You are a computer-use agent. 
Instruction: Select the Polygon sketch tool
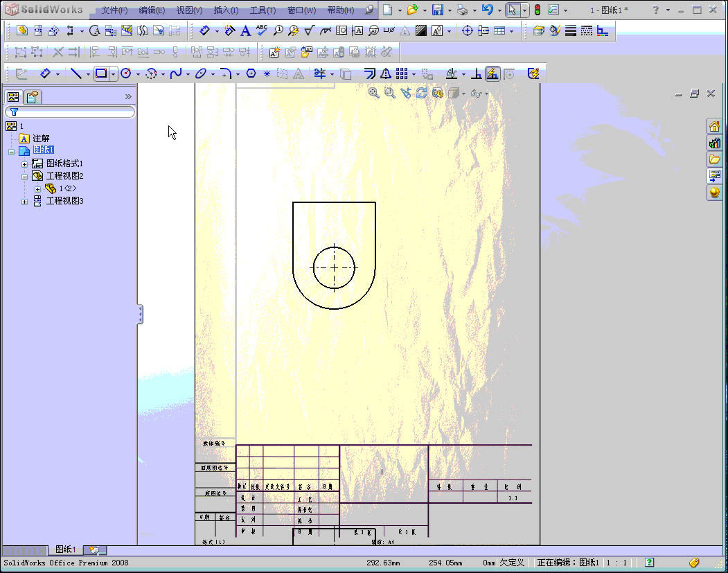pyautogui.click(x=251, y=73)
